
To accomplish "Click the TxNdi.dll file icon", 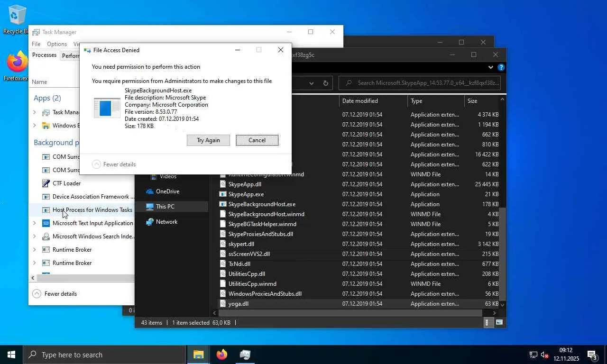I will pos(223,264).
